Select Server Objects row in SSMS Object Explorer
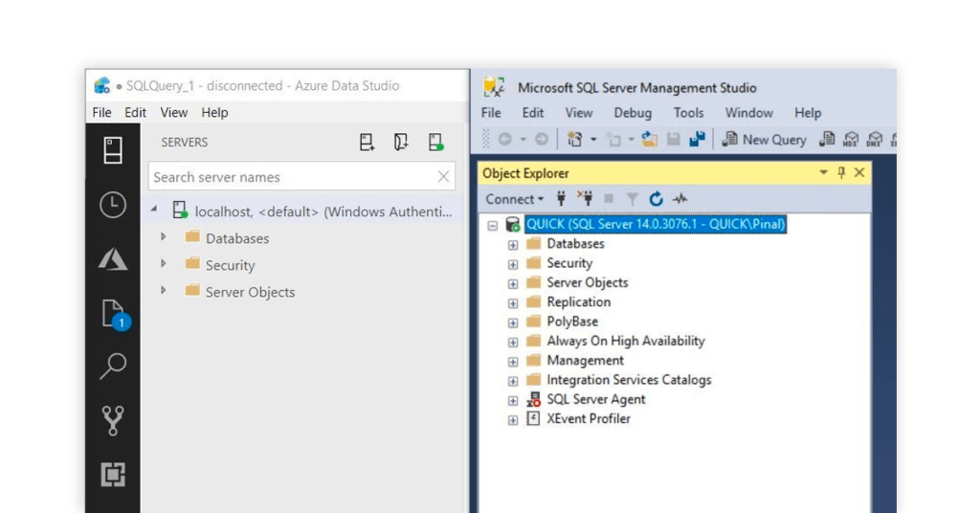This screenshot has width=980, height=513. [x=588, y=282]
